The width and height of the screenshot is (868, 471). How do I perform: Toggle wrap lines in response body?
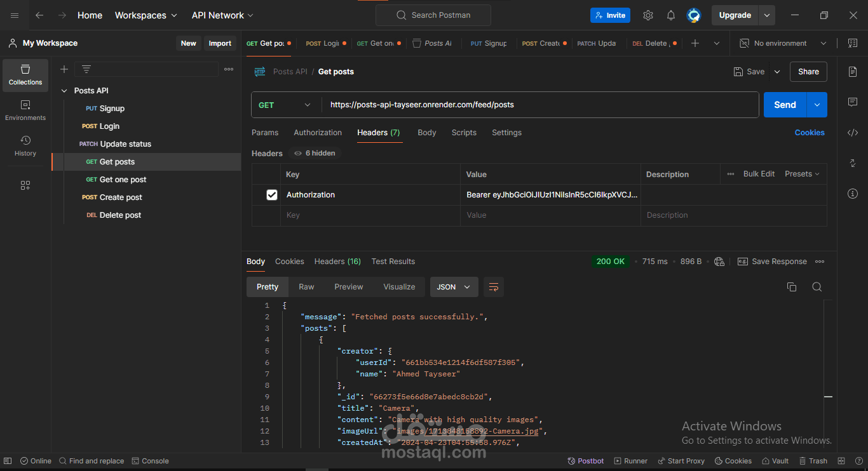click(494, 287)
